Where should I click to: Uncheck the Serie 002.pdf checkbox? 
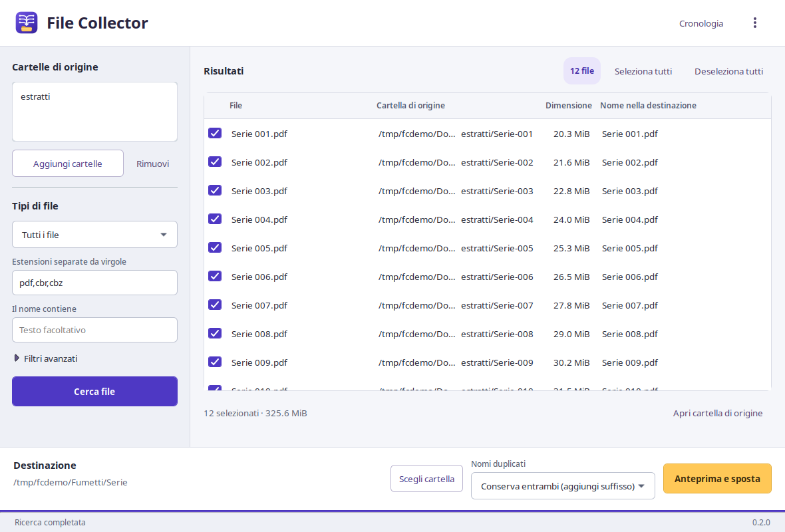(215, 162)
